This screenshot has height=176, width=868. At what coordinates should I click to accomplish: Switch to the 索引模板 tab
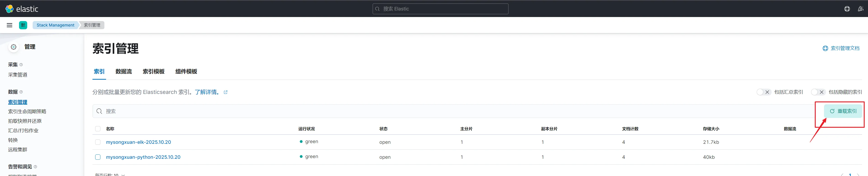153,71
